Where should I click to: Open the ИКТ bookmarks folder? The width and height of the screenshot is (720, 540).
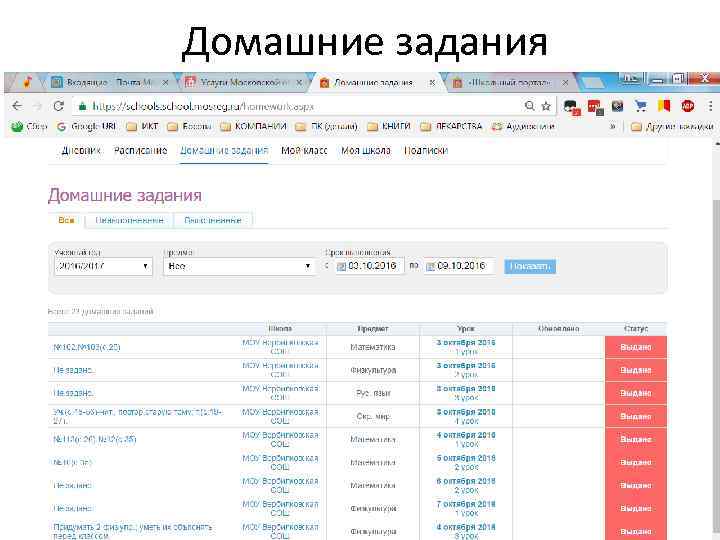142,126
